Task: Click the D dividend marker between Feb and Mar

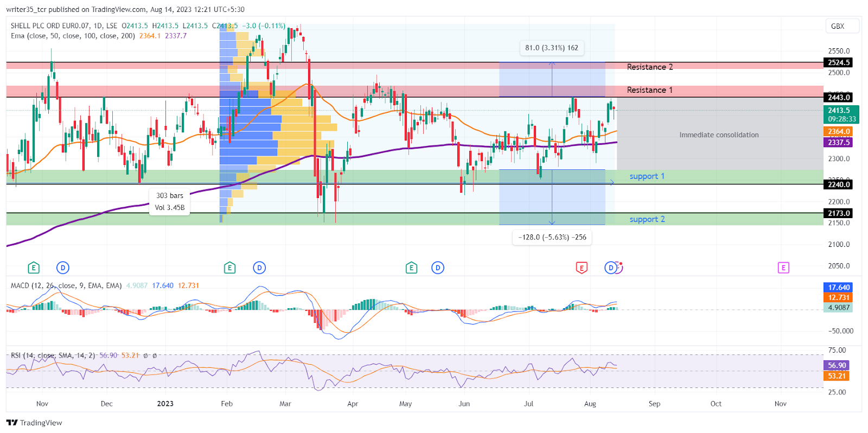Action: pyautogui.click(x=259, y=268)
